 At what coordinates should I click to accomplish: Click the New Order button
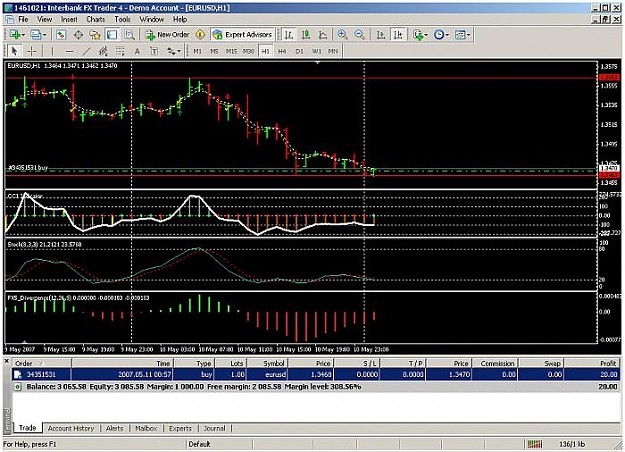coord(167,35)
